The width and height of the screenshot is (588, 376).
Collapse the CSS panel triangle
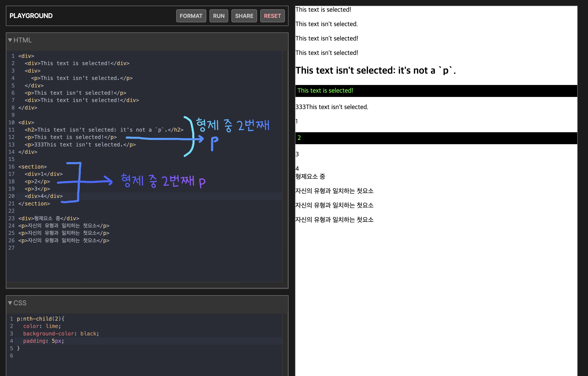click(x=10, y=303)
